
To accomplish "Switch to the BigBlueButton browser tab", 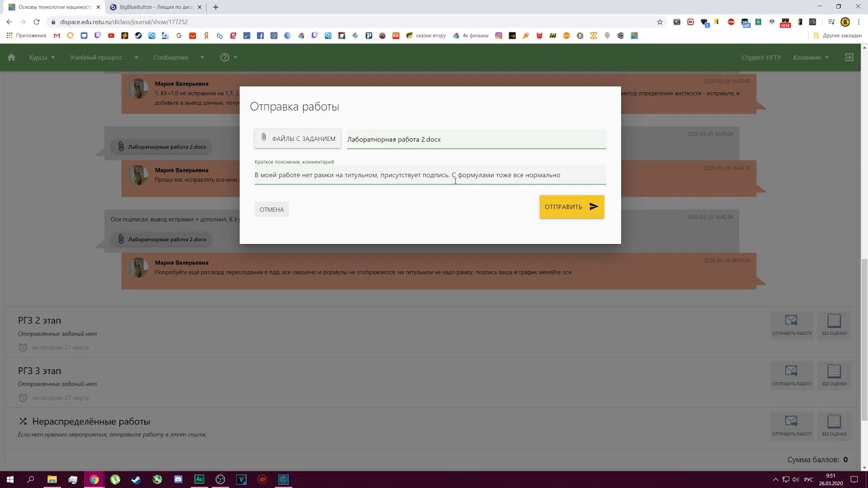I will 156,7.
